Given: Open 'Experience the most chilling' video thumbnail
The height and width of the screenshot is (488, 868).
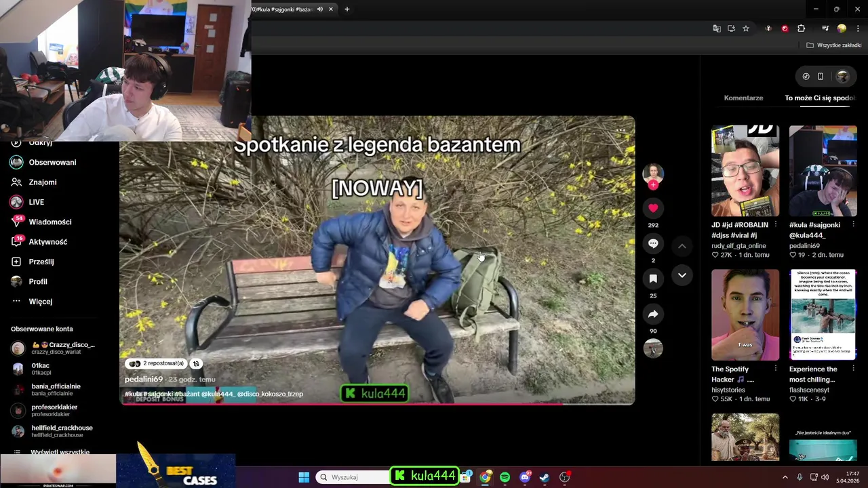Looking at the screenshot, I should coord(823,315).
